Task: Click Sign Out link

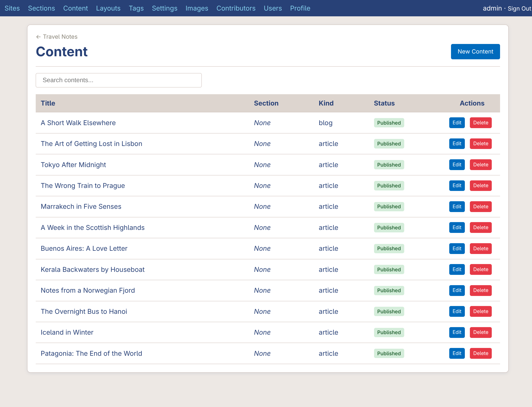Action: point(519,9)
